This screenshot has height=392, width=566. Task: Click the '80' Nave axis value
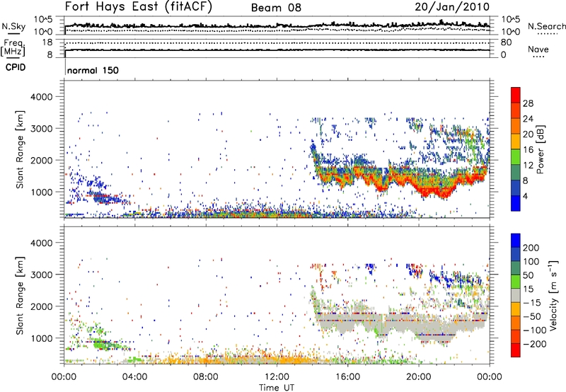[x=506, y=42]
